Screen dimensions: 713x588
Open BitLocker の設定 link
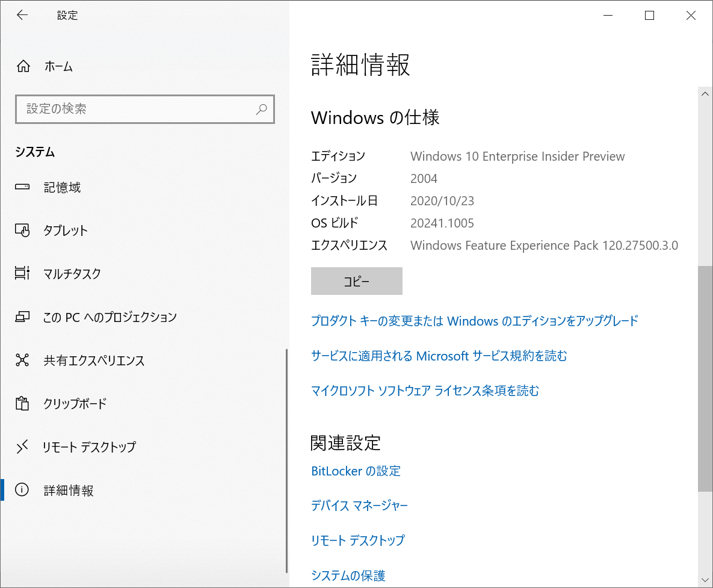(356, 471)
